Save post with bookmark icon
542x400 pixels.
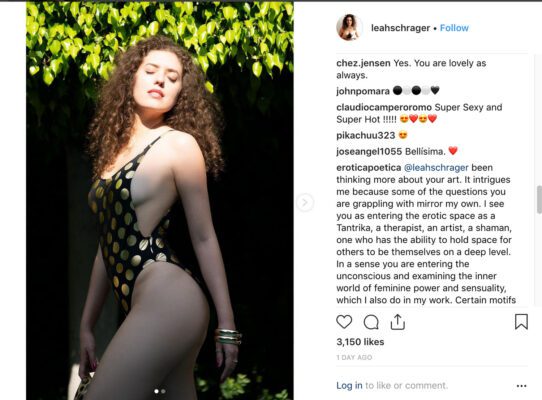click(521, 322)
